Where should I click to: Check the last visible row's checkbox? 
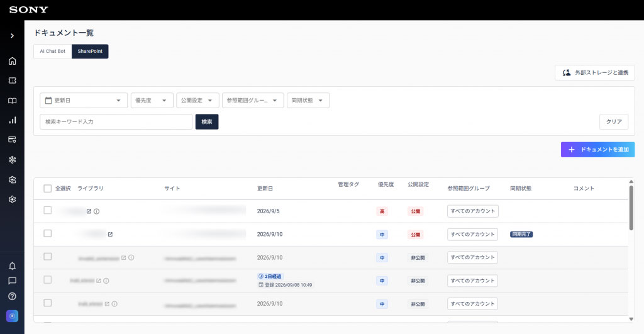point(48,303)
